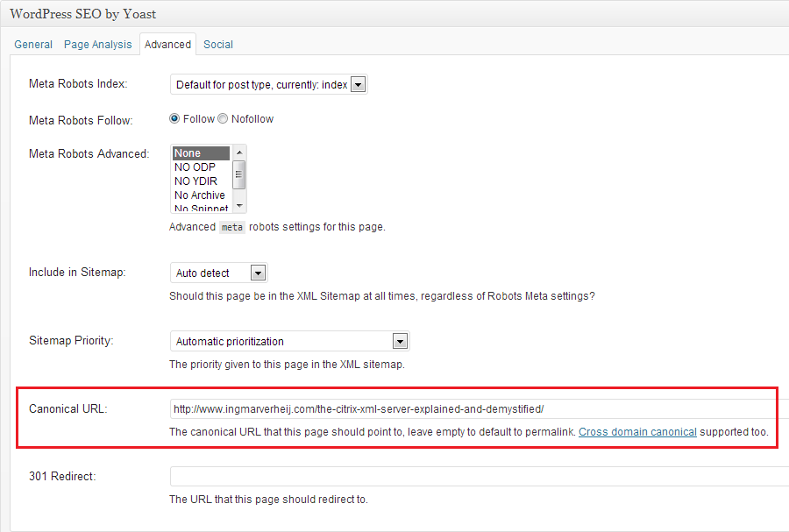
Task: Expand the Include in Sitemap dropdown
Action: [218, 273]
